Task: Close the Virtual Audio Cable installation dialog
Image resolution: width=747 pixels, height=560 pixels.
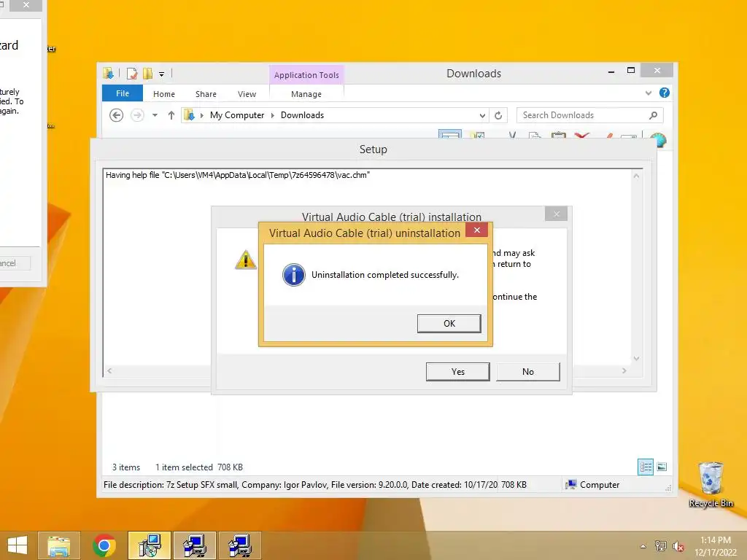Action: click(x=556, y=214)
